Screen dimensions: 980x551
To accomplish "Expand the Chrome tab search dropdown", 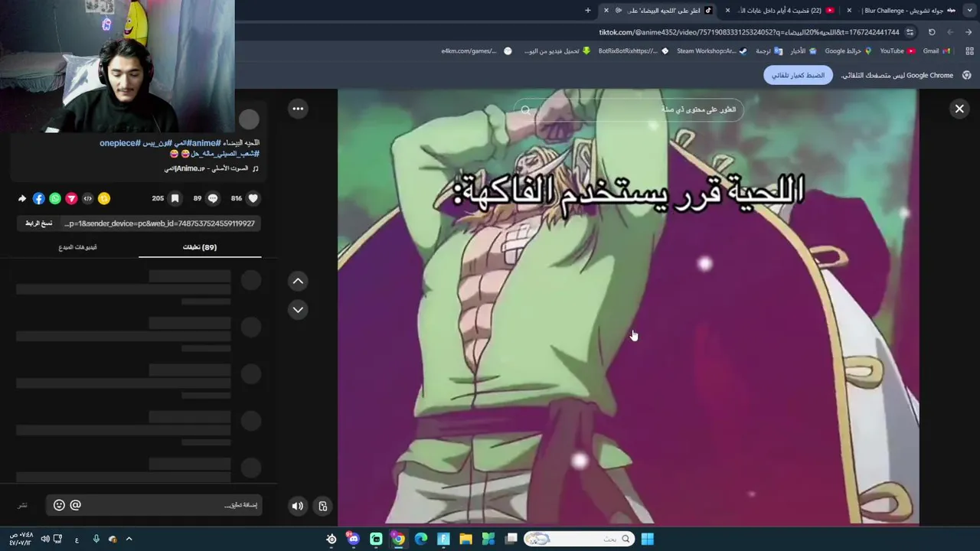I will tap(971, 11).
